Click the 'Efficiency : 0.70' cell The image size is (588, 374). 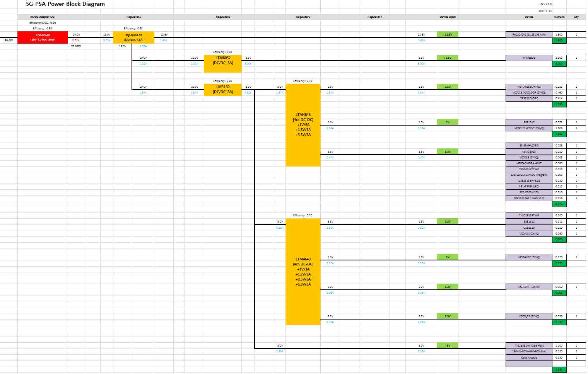coord(303,216)
